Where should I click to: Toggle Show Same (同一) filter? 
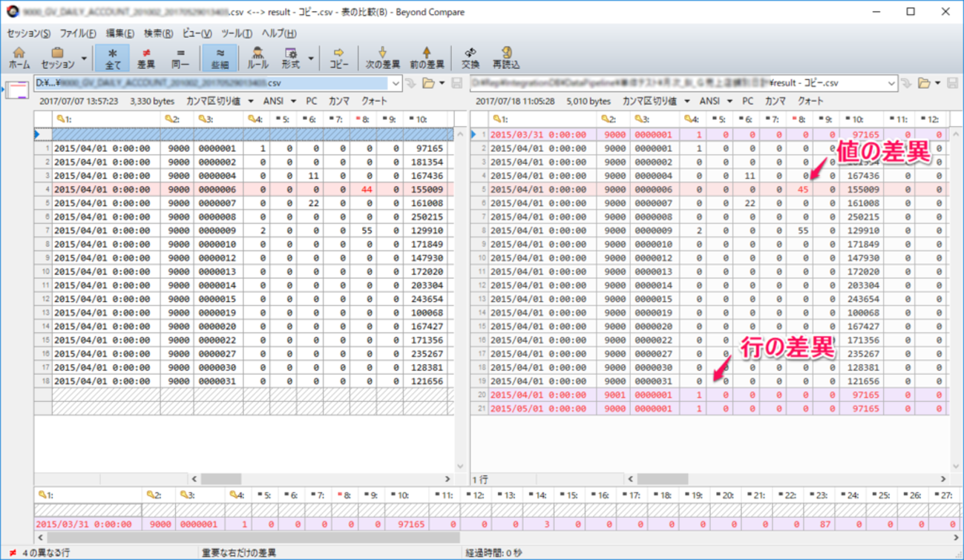pyautogui.click(x=180, y=58)
